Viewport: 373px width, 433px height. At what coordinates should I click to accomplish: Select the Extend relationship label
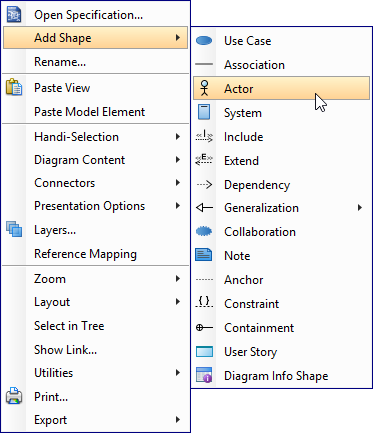tap(241, 161)
